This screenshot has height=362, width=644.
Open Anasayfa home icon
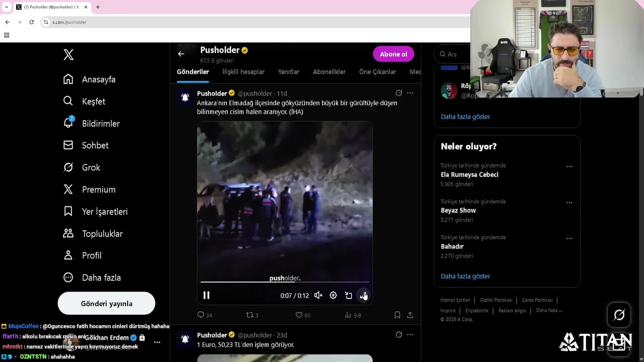pyautogui.click(x=68, y=79)
